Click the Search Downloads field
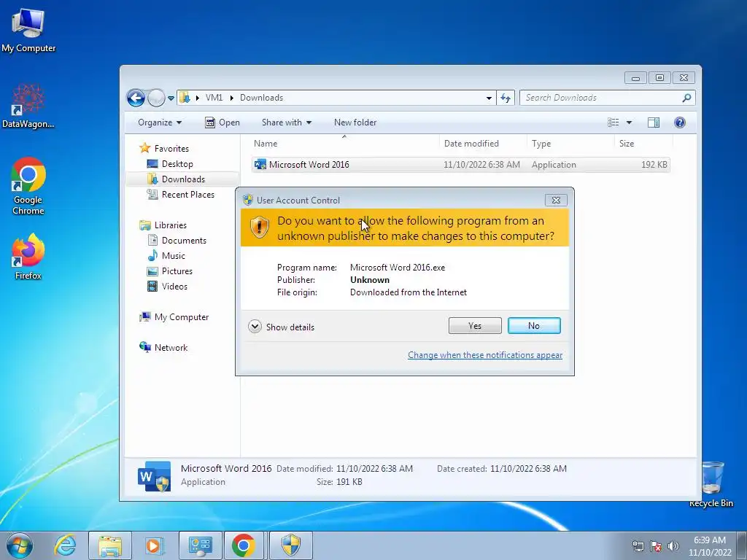This screenshot has width=747, height=560. pos(600,98)
